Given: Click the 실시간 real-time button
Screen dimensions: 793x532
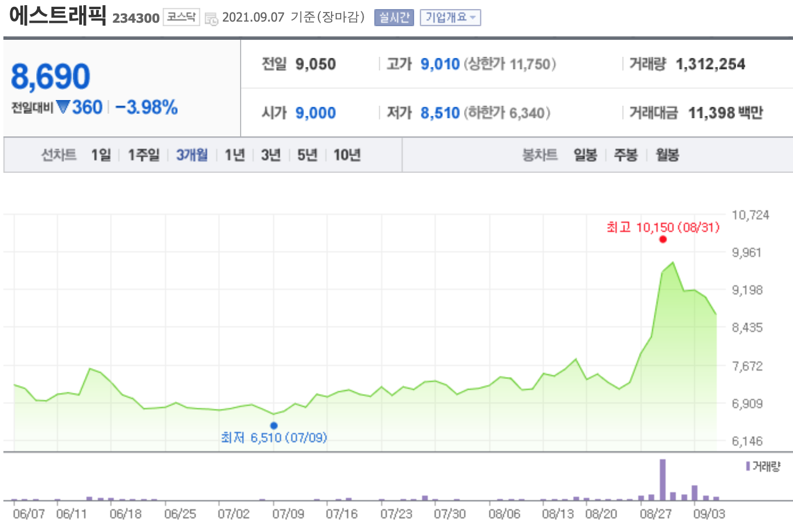Looking at the screenshot, I should [x=394, y=18].
